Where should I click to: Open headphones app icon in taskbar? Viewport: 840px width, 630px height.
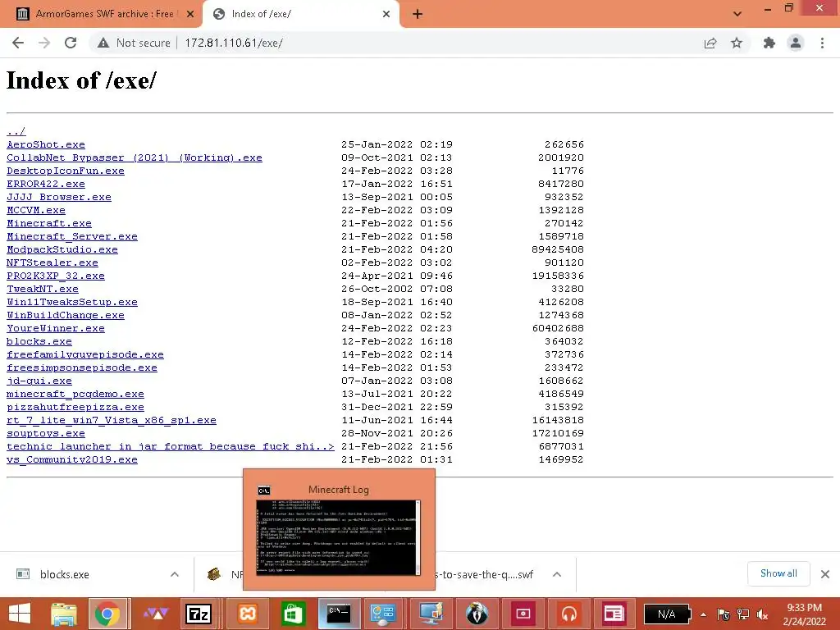point(569,614)
